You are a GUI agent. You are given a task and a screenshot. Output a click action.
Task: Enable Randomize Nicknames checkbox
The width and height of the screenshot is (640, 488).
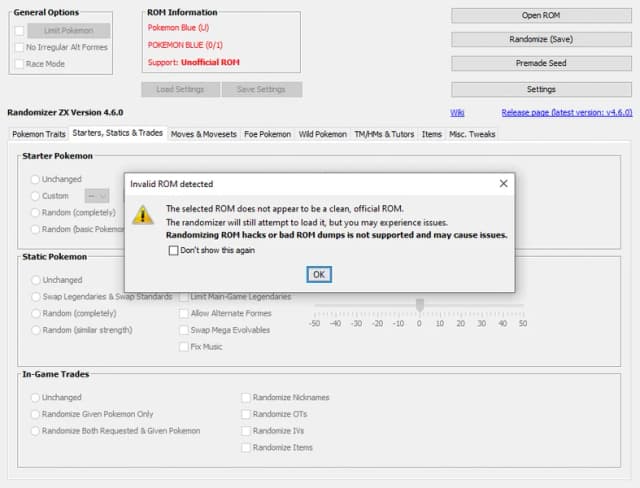point(246,397)
